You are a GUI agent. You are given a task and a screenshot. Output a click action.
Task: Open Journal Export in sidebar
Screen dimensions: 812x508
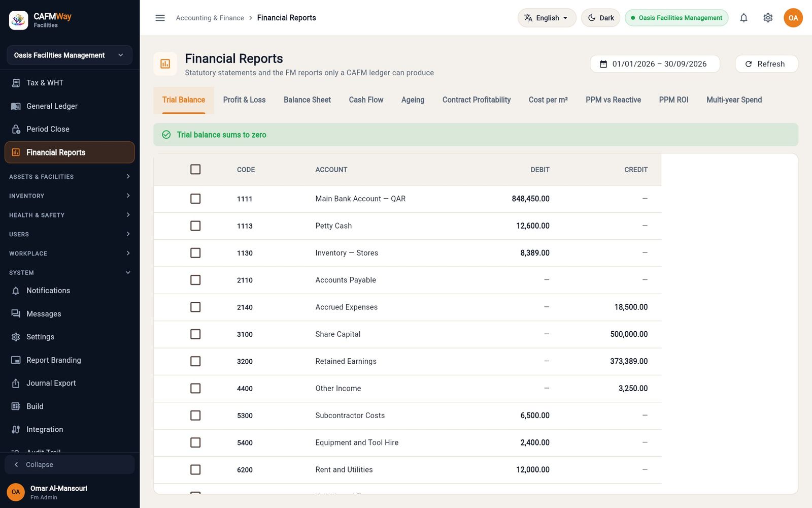tap(70, 383)
